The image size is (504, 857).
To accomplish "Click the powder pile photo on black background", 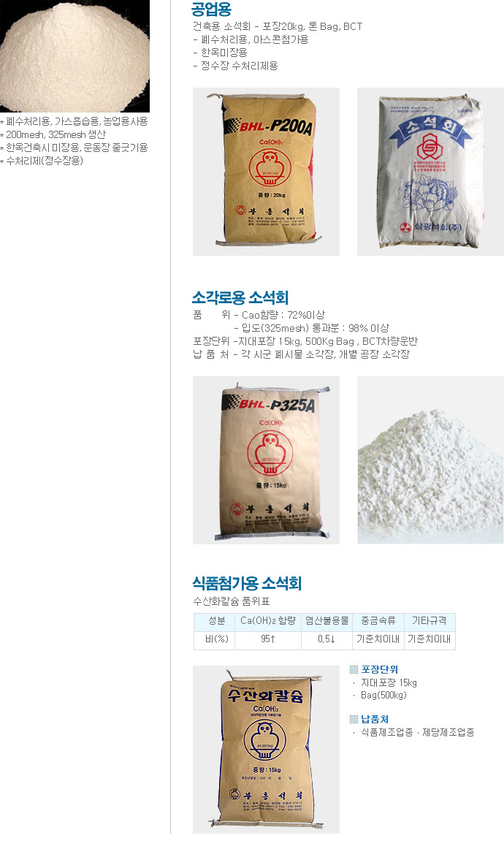I will pos(75,56).
